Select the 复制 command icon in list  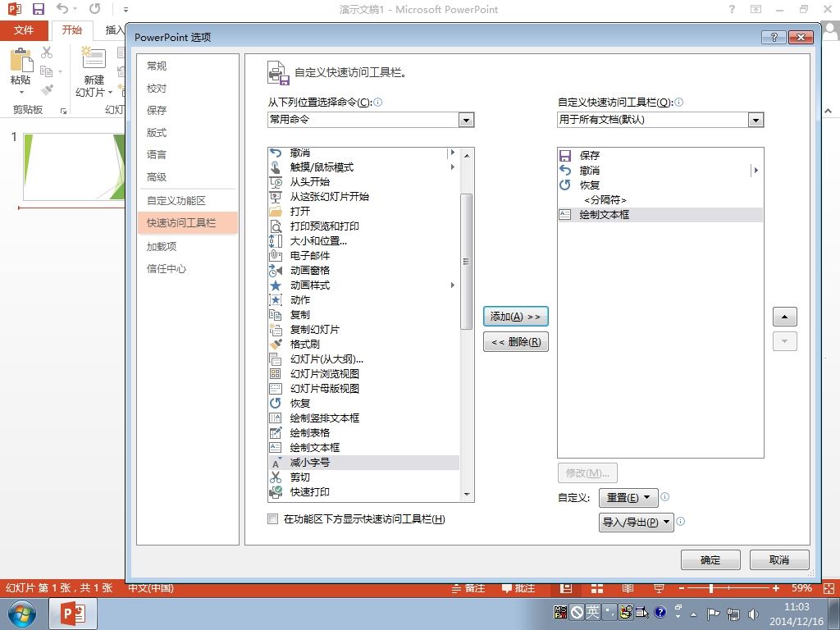pyautogui.click(x=276, y=315)
